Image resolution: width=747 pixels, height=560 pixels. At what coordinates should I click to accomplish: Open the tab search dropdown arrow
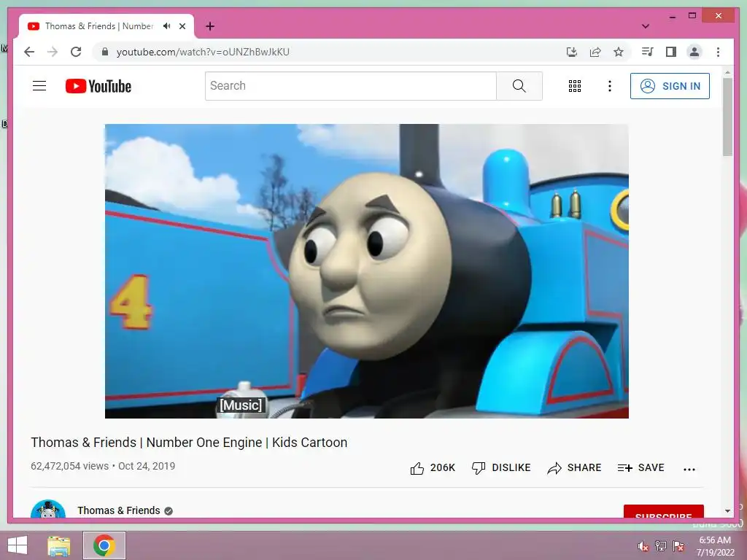click(x=646, y=26)
